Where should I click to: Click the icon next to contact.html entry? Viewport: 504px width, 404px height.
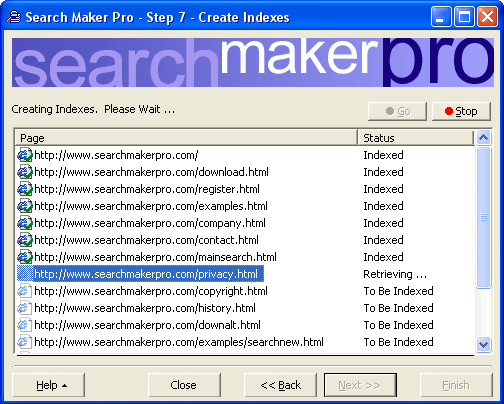point(25,240)
